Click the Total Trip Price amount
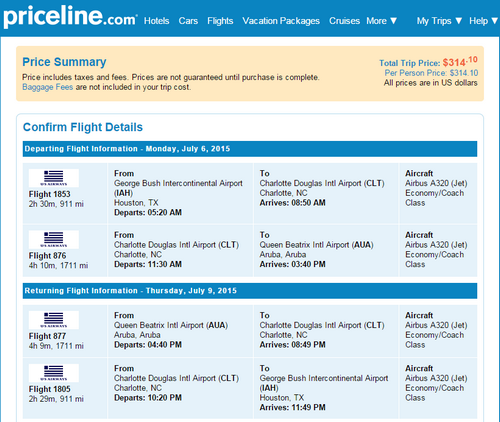Viewport: 500px width, 422px height. point(460,62)
